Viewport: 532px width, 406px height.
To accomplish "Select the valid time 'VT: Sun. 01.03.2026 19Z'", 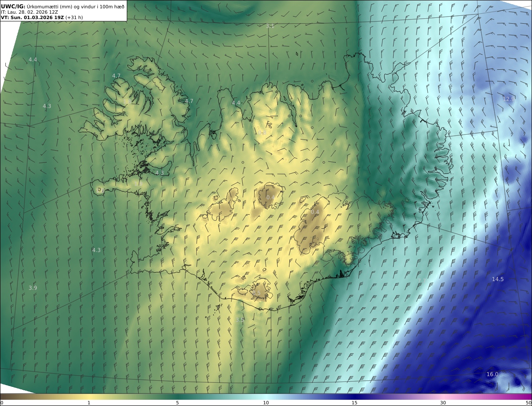I will click(x=33, y=17).
